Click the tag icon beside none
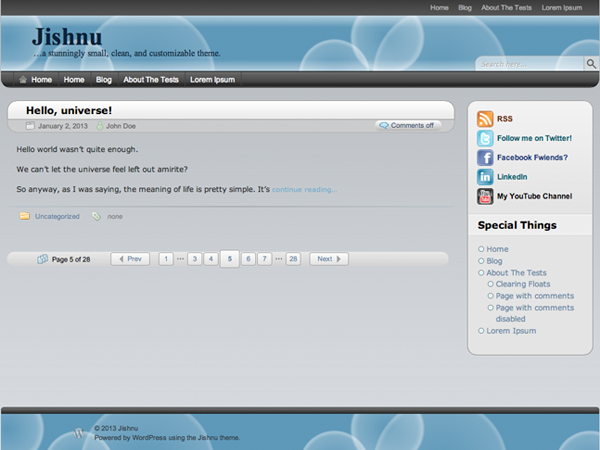Image resolution: width=600 pixels, height=450 pixels. (x=96, y=216)
